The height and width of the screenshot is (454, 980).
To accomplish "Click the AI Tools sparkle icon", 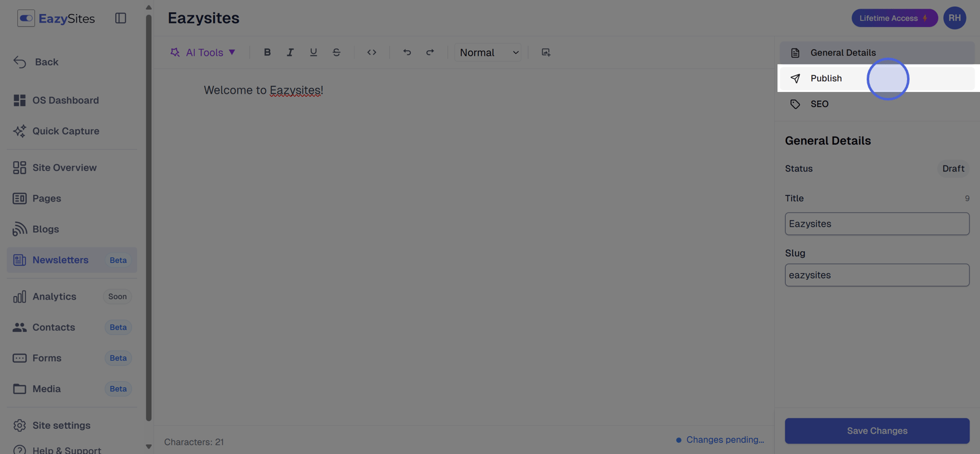I will coord(175,53).
